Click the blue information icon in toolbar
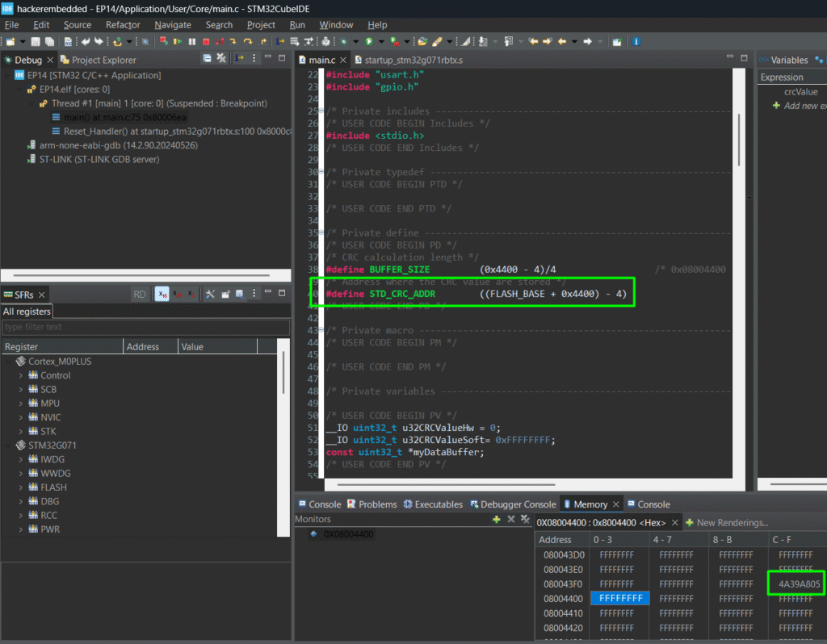This screenshot has width=827, height=644. tap(636, 41)
